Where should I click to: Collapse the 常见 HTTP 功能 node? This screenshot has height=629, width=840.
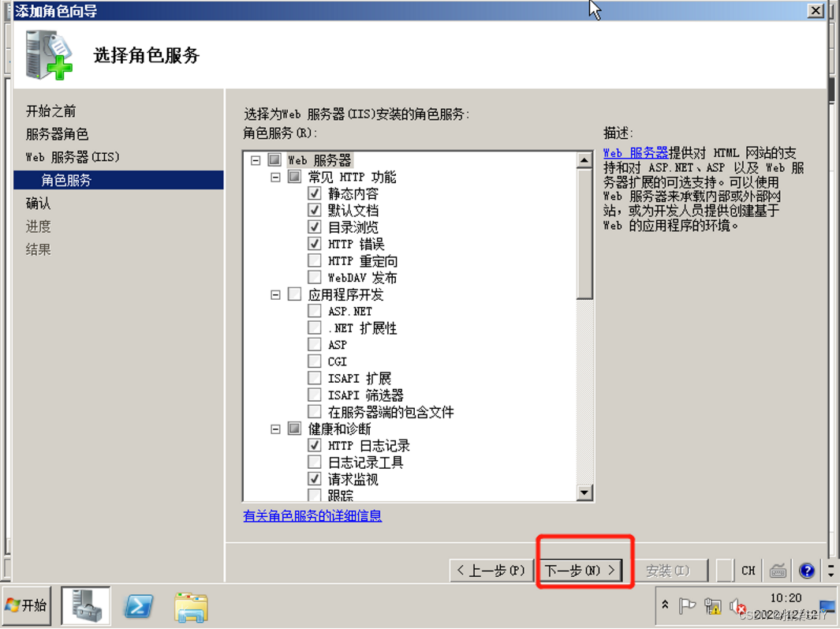[x=275, y=177]
